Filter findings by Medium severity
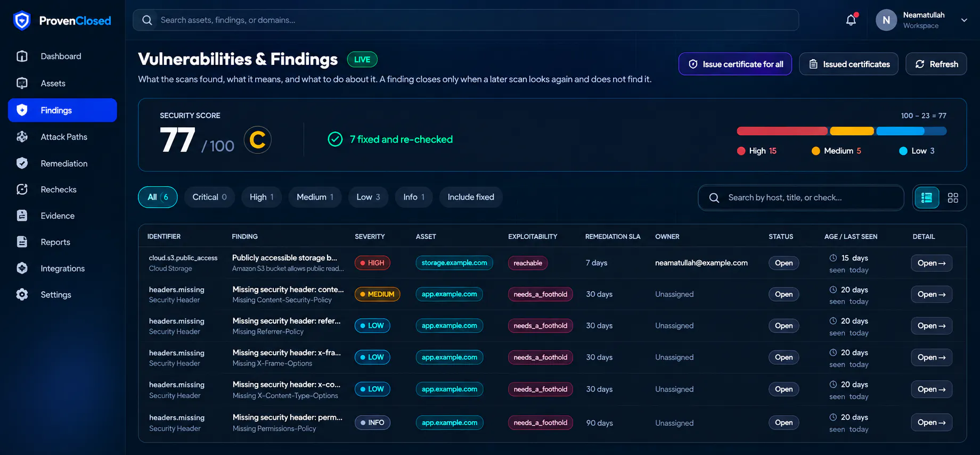This screenshot has height=455, width=980. (315, 197)
